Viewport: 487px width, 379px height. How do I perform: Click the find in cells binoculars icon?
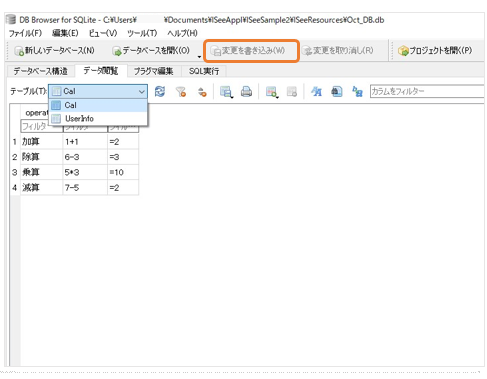click(337, 91)
